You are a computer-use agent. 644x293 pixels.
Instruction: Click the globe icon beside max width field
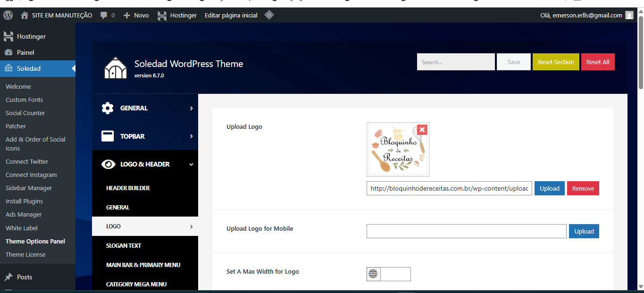373,274
